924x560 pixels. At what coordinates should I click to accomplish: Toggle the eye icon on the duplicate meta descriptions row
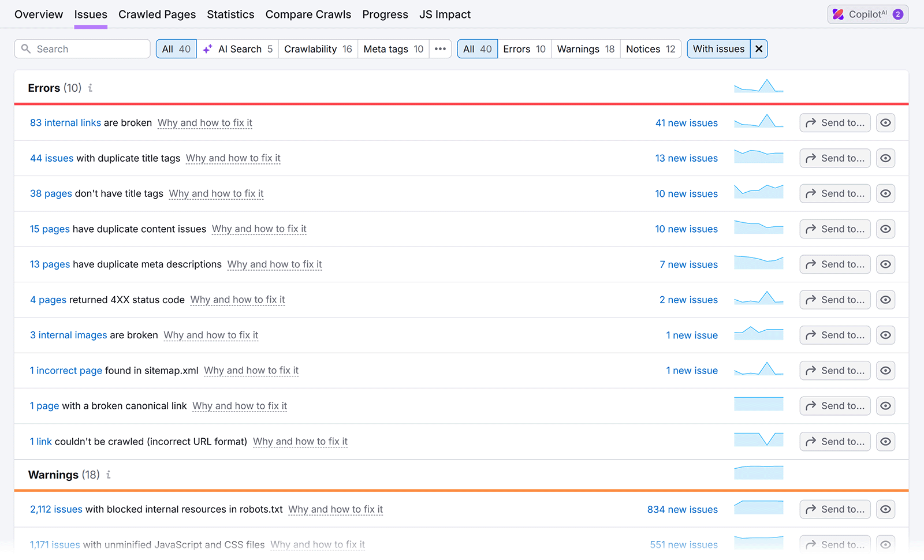[x=885, y=264]
